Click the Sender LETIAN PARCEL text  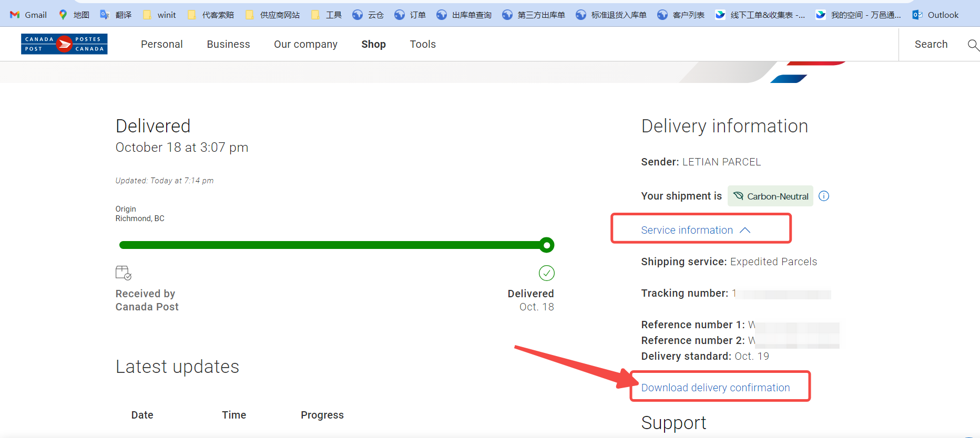coord(701,162)
